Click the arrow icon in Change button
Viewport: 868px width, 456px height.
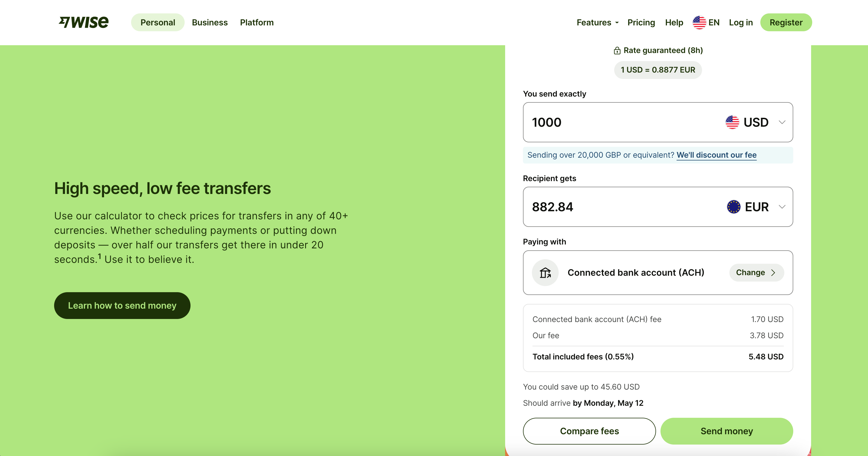click(x=773, y=273)
